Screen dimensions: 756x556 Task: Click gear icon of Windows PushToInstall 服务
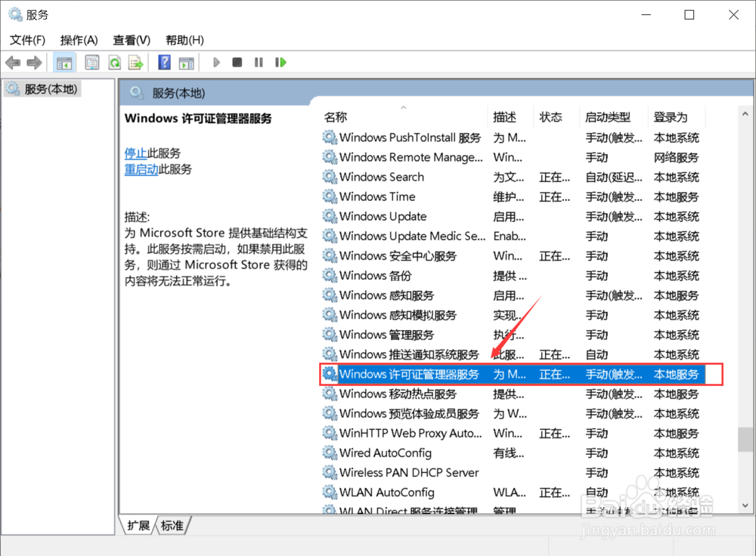330,137
